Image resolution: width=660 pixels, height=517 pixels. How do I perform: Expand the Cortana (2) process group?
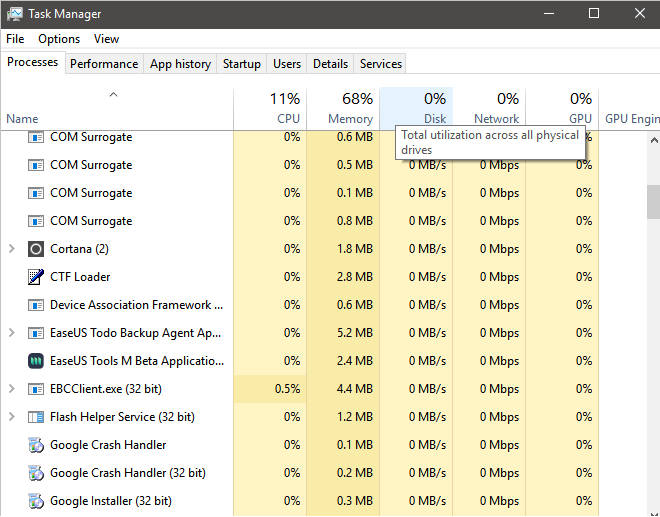[x=12, y=249]
